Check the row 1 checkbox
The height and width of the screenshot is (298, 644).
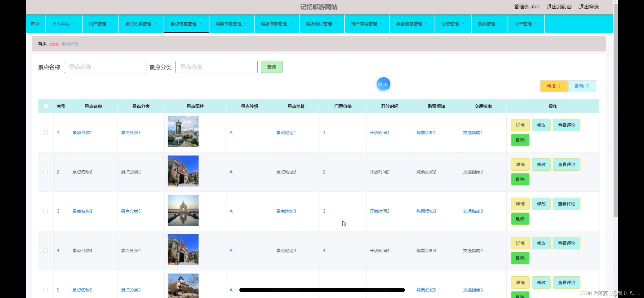click(x=46, y=133)
